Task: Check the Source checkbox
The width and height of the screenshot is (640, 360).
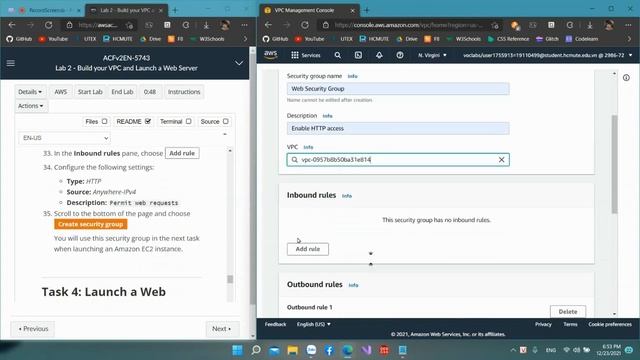Action: pyautogui.click(x=225, y=121)
